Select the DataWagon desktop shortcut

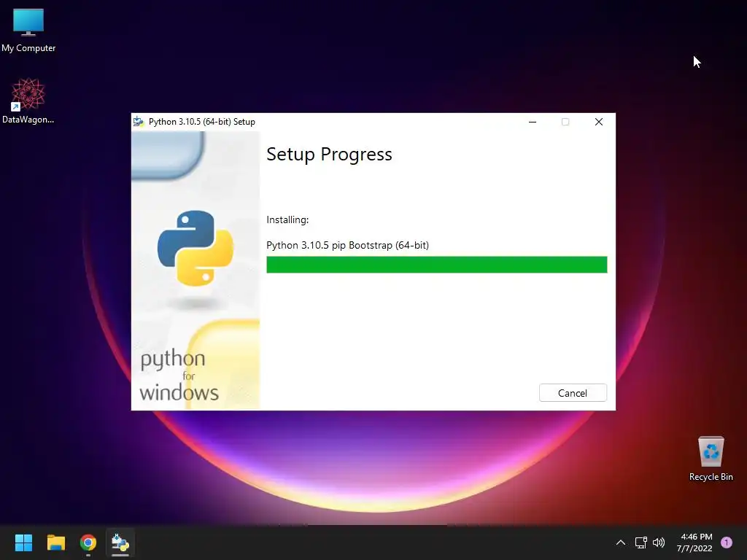[28, 101]
